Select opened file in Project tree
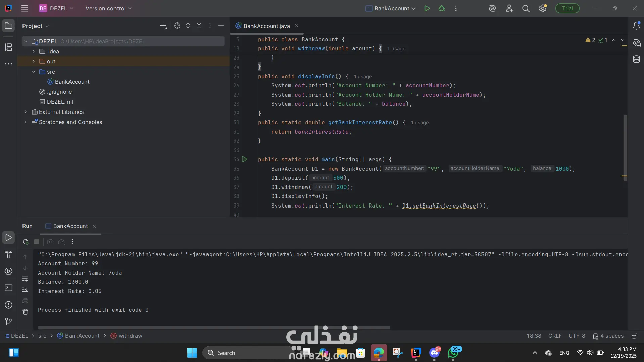Image resolution: width=644 pixels, height=362 pixels. tap(177, 26)
